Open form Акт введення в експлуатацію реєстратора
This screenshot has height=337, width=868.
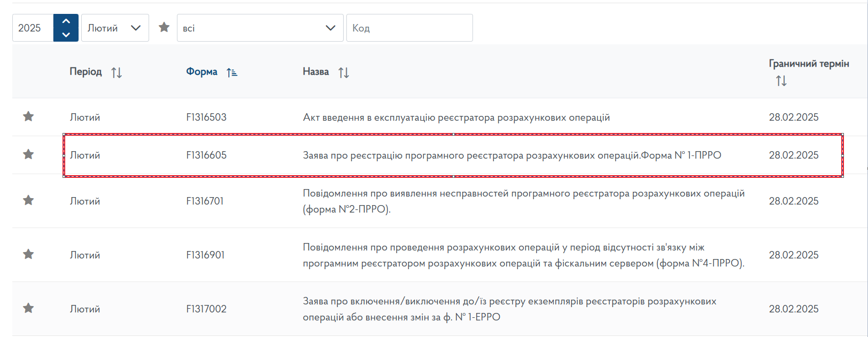click(456, 117)
